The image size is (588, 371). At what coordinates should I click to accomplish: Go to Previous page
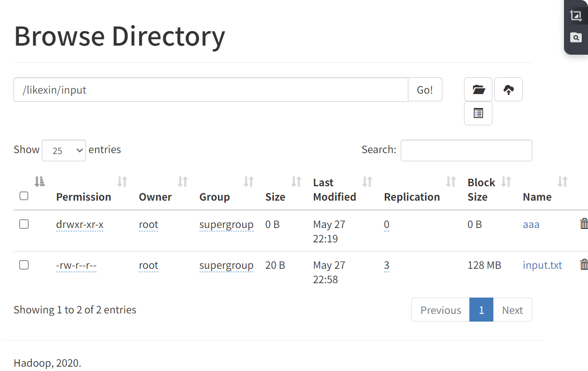(441, 310)
